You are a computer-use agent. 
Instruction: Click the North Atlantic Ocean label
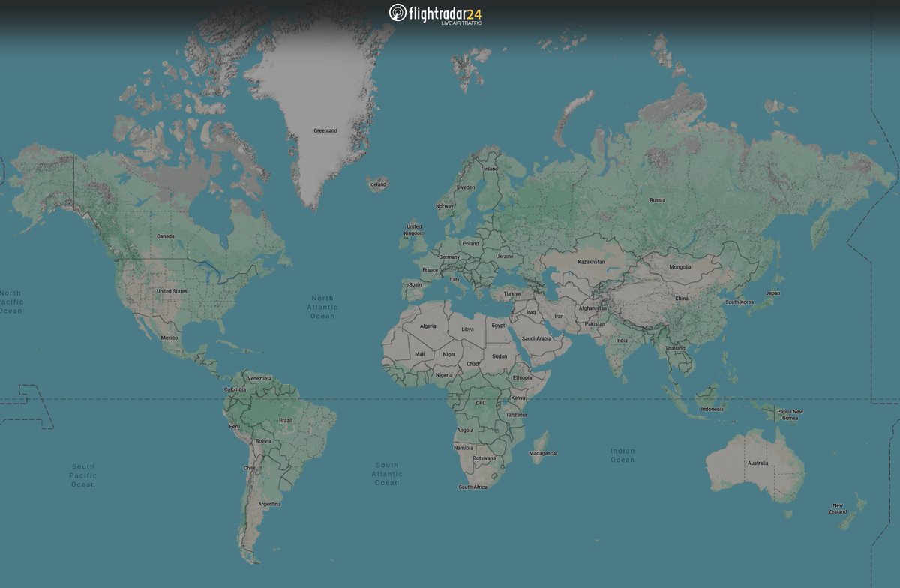pos(324,307)
